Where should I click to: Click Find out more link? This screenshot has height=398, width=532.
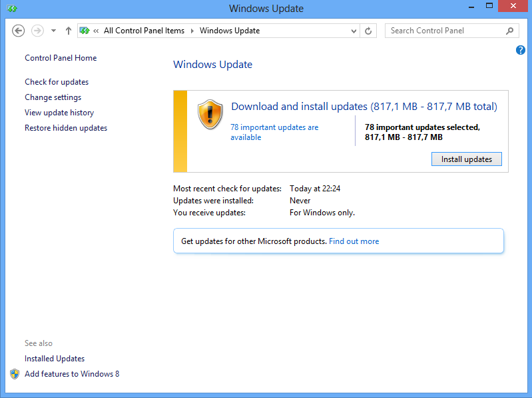pos(354,241)
